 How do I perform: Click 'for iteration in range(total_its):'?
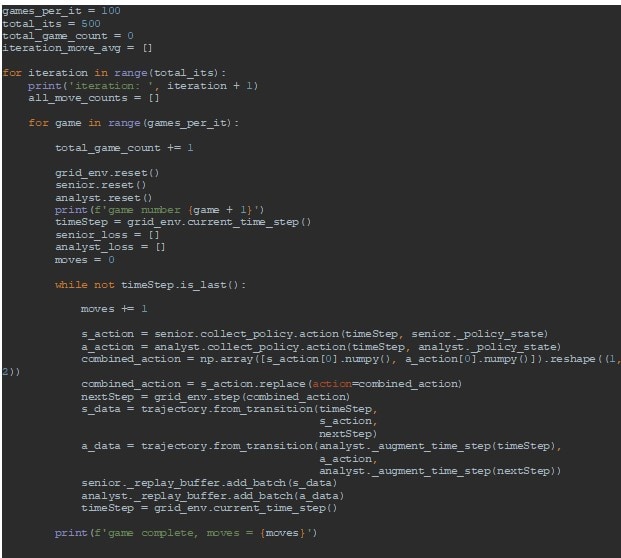point(114,73)
